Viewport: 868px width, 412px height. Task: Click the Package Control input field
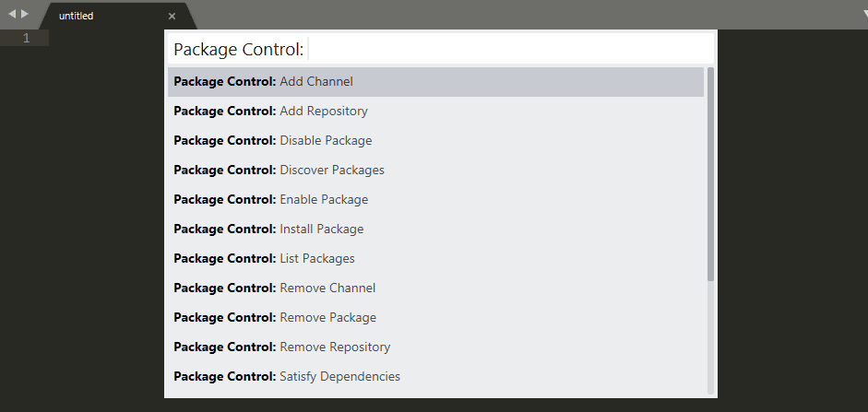pyautogui.click(x=507, y=48)
